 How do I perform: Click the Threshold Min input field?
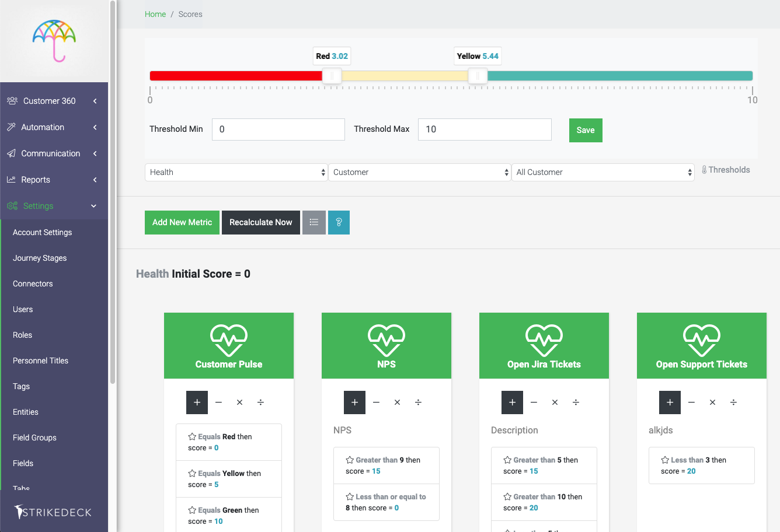pos(278,129)
